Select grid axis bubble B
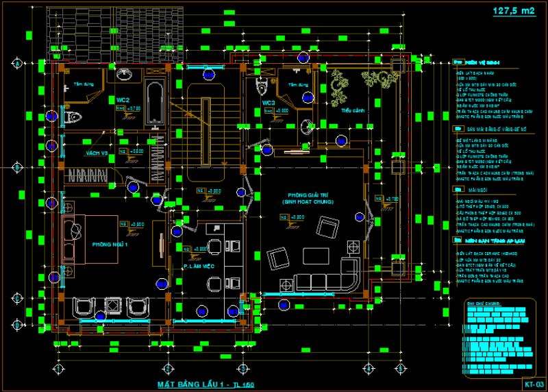The height and width of the screenshot is (392, 548). coord(17,167)
